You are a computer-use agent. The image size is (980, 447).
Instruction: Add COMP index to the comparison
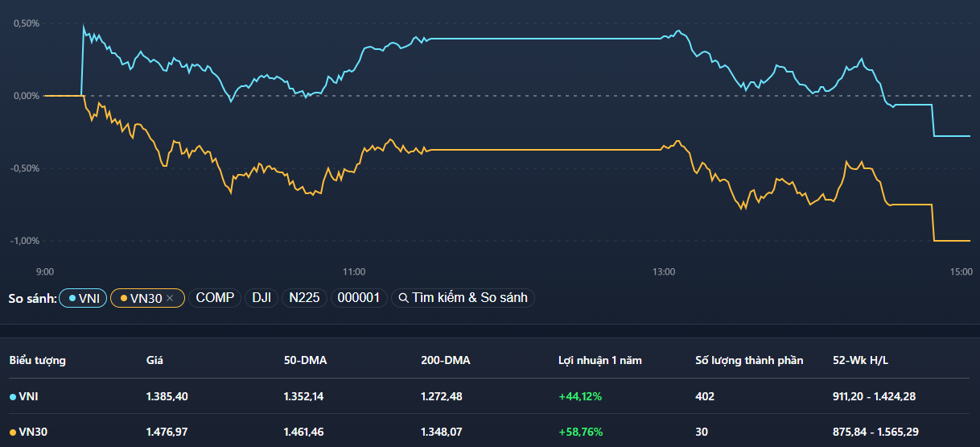(x=215, y=298)
